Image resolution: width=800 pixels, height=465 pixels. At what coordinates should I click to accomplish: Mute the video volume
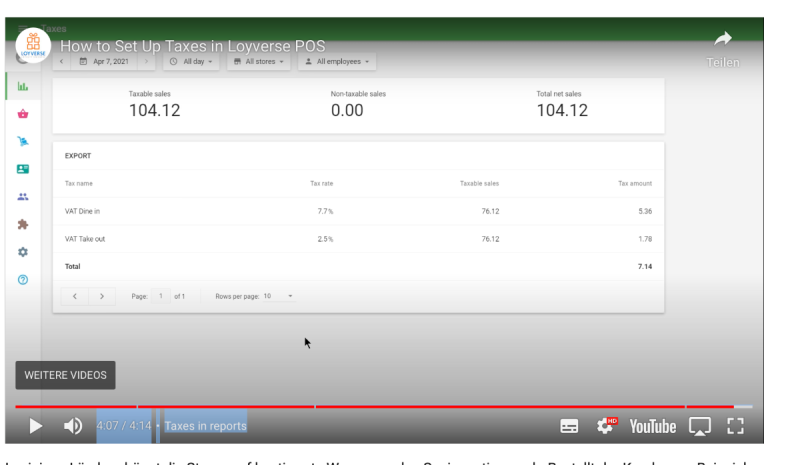click(x=73, y=426)
